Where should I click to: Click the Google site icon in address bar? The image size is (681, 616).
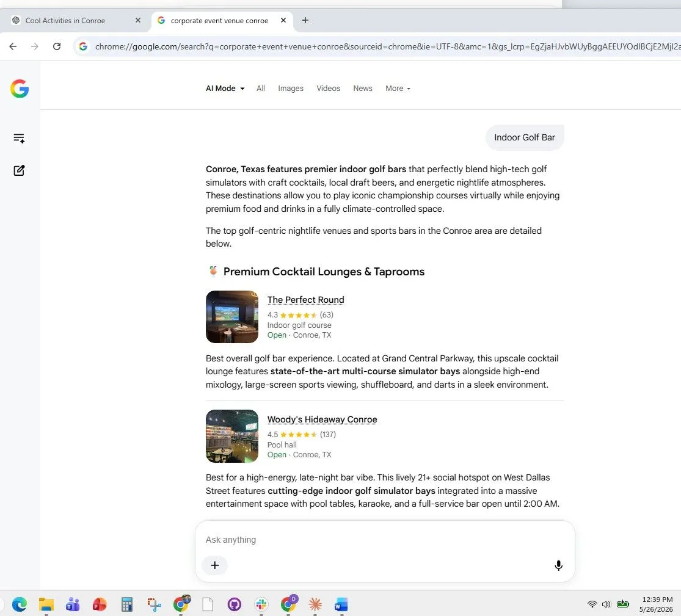83,46
